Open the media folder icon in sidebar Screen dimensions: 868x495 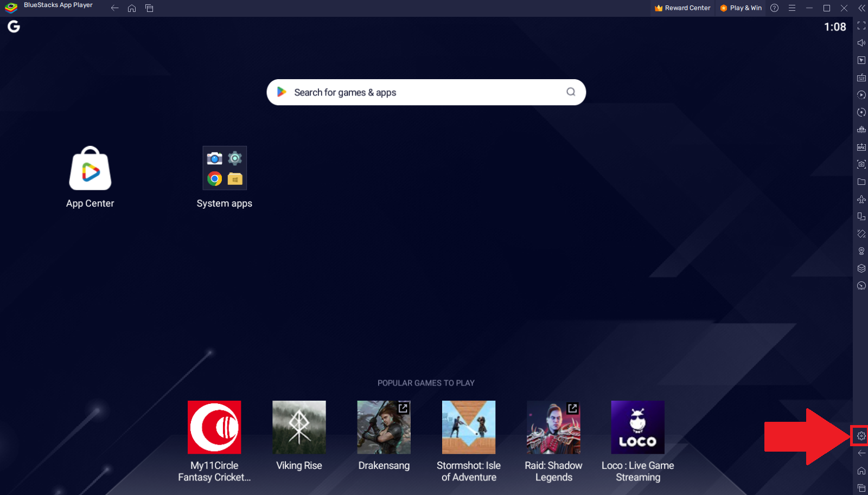861,182
